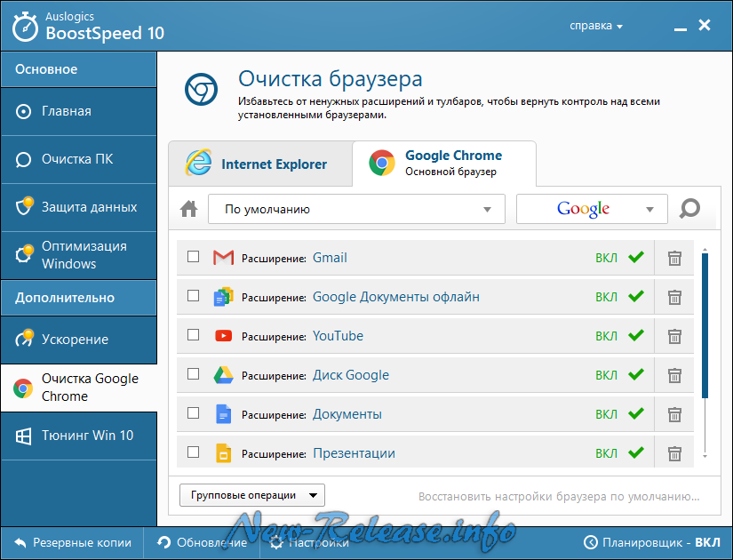Open Защита данных in sidebar
The width and height of the screenshot is (733, 560).
(x=78, y=207)
